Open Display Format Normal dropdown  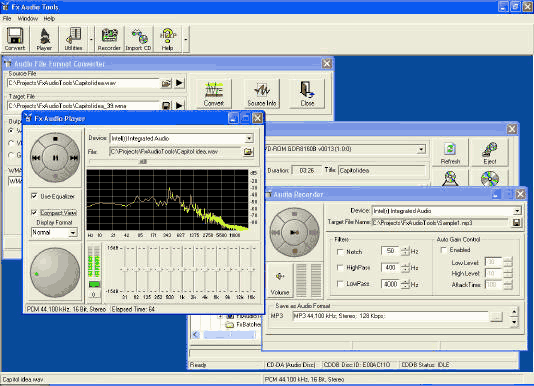tap(73, 233)
